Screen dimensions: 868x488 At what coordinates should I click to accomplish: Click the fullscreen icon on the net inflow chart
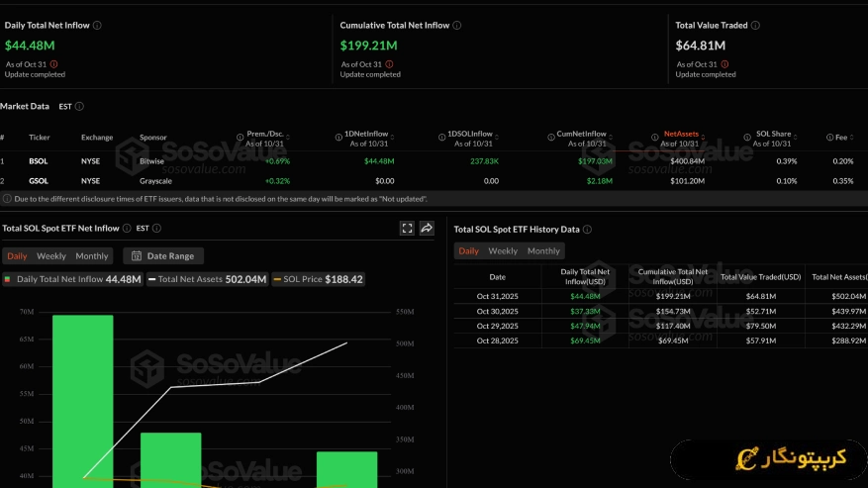[407, 228]
